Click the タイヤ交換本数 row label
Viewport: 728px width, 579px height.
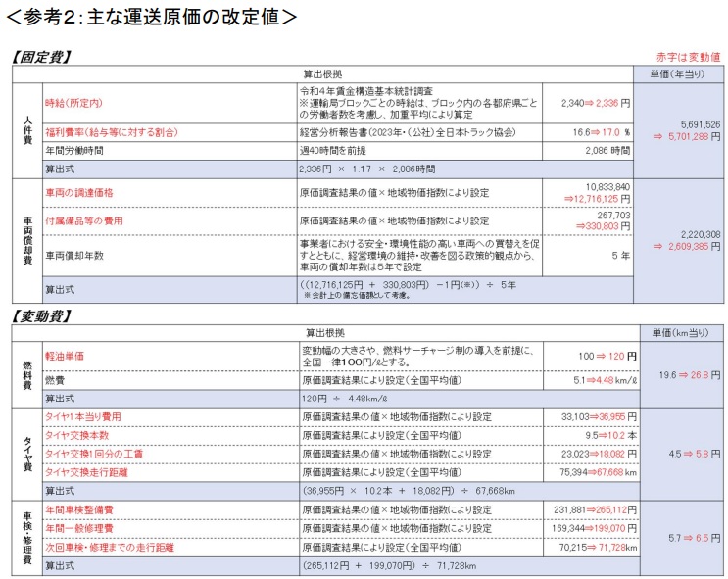[x=77, y=435]
